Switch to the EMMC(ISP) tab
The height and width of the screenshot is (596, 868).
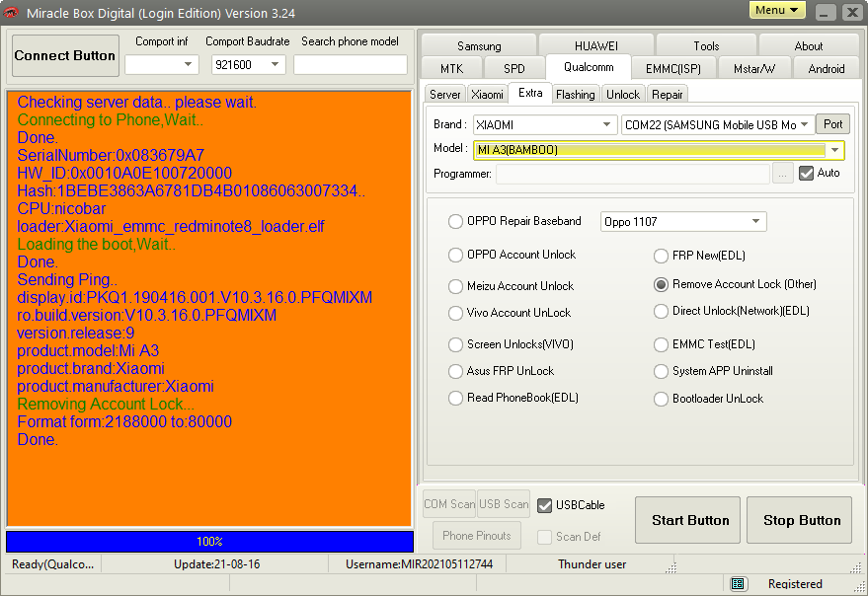point(673,69)
